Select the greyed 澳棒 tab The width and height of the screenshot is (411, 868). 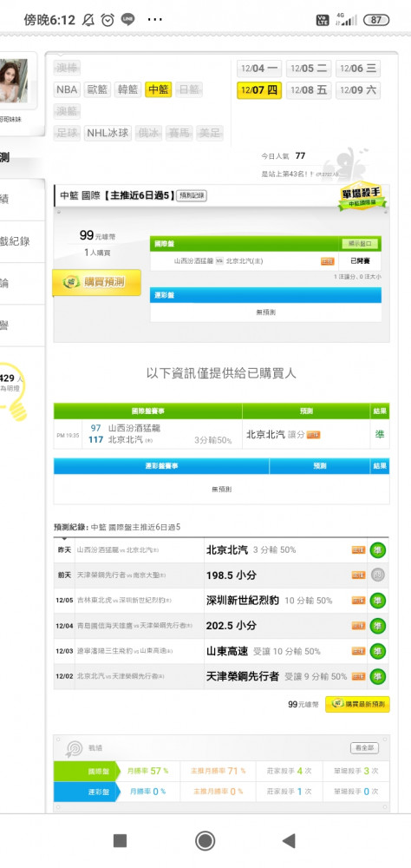click(67, 68)
